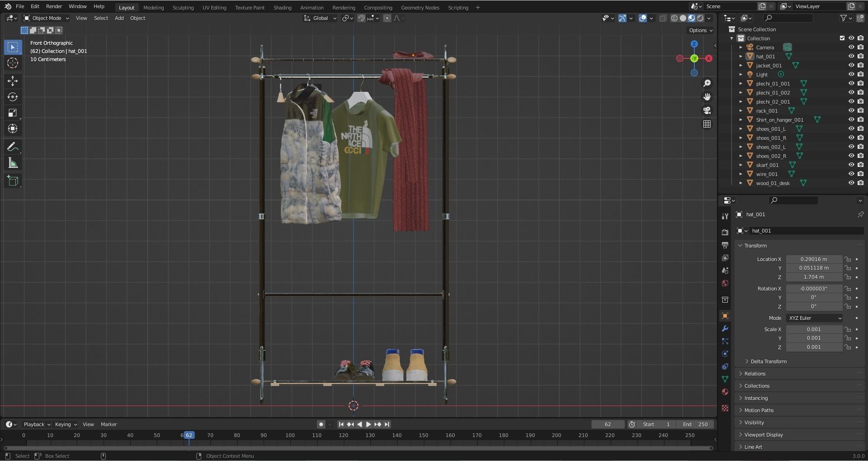Click the Options button in viewport
The image size is (868, 461).
click(x=700, y=30)
